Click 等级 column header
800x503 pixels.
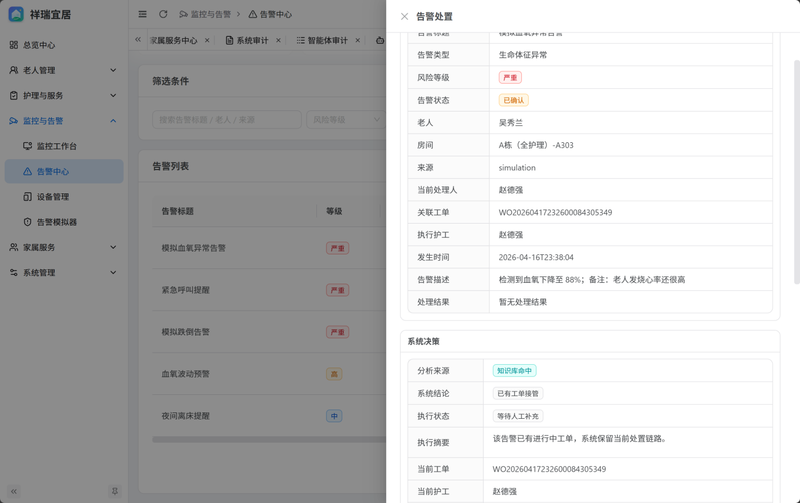pos(334,211)
